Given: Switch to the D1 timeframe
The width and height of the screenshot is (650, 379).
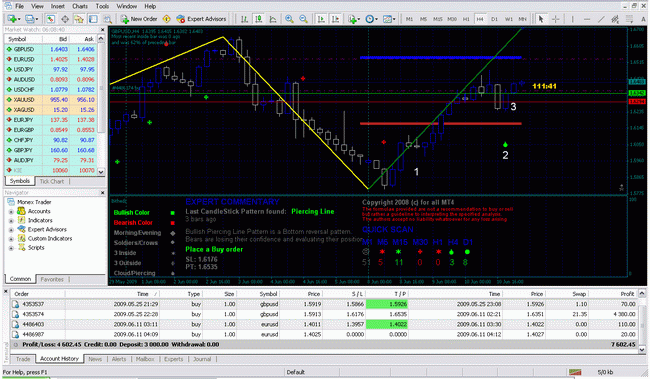Looking at the screenshot, I should click(x=495, y=19).
